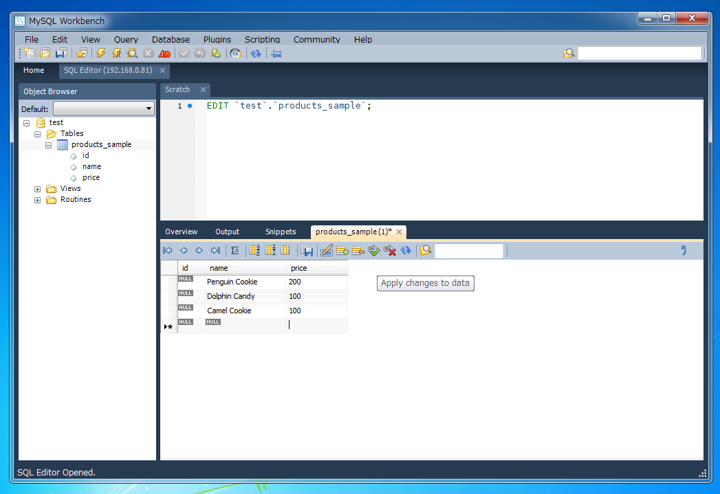Click the result grid search input field
The width and height of the screenshot is (720, 494).
point(469,251)
